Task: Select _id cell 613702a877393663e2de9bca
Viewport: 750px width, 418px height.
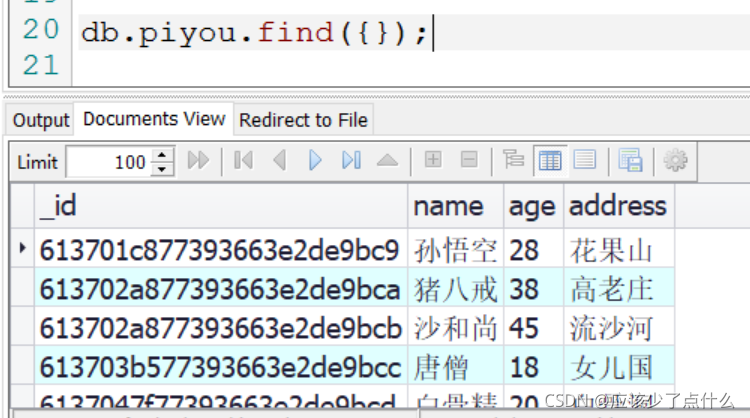Action: click(221, 289)
